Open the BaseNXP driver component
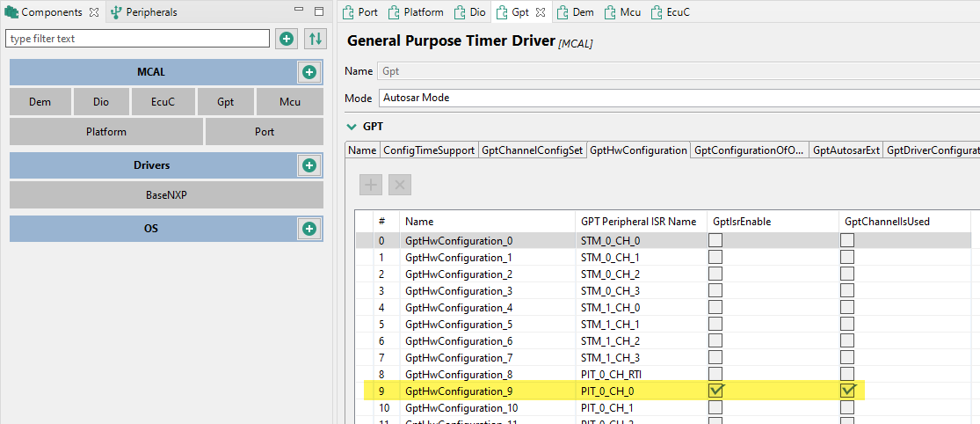The image size is (980, 424). point(166,195)
